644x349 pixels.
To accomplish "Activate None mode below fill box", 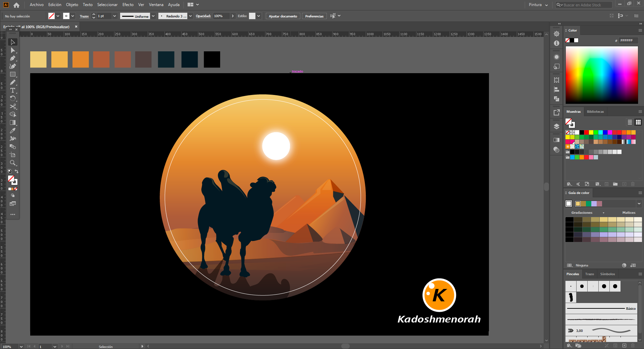I will pyautogui.click(x=16, y=189).
